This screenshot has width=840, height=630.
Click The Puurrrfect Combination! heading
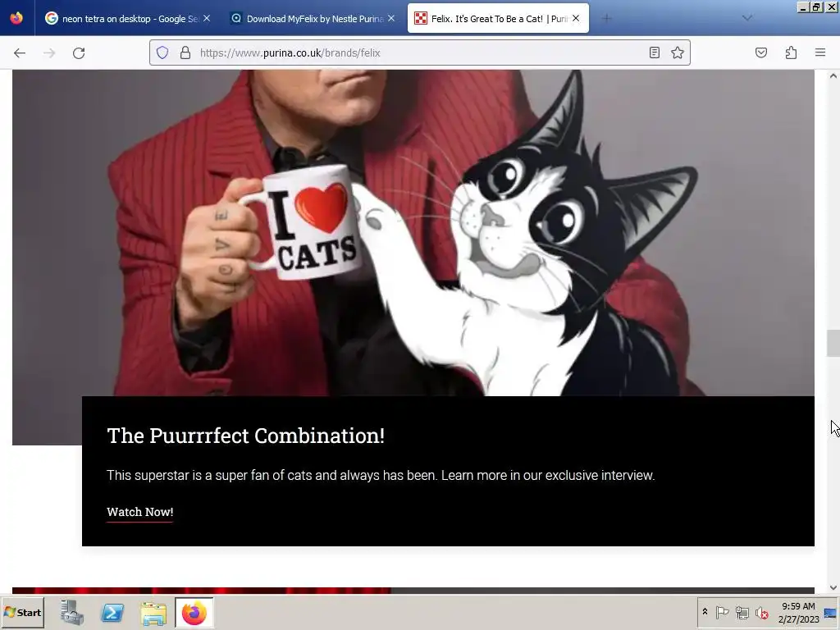[x=245, y=436]
